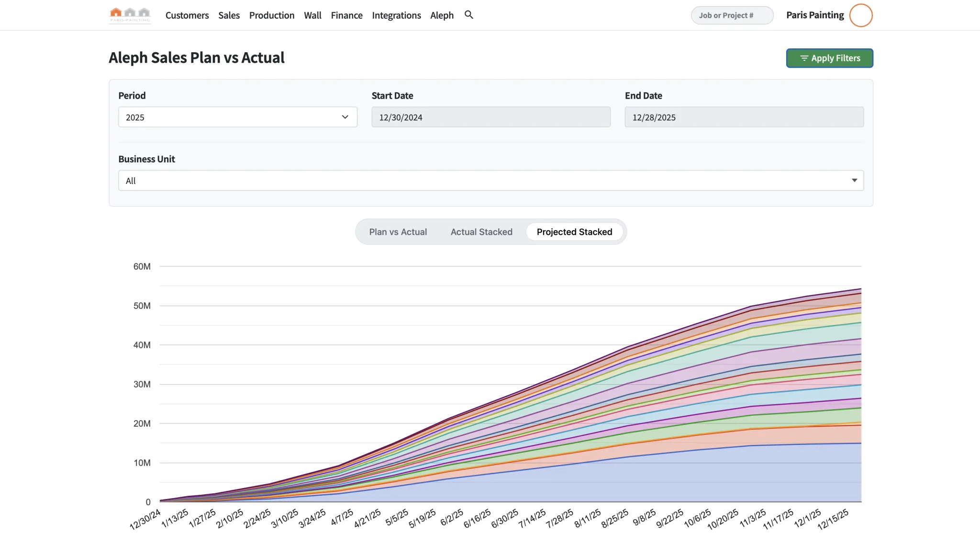The width and height of the screenshot is (980, 535).
Task: Select the Actual Stacked view
Action: coord(481,232)
